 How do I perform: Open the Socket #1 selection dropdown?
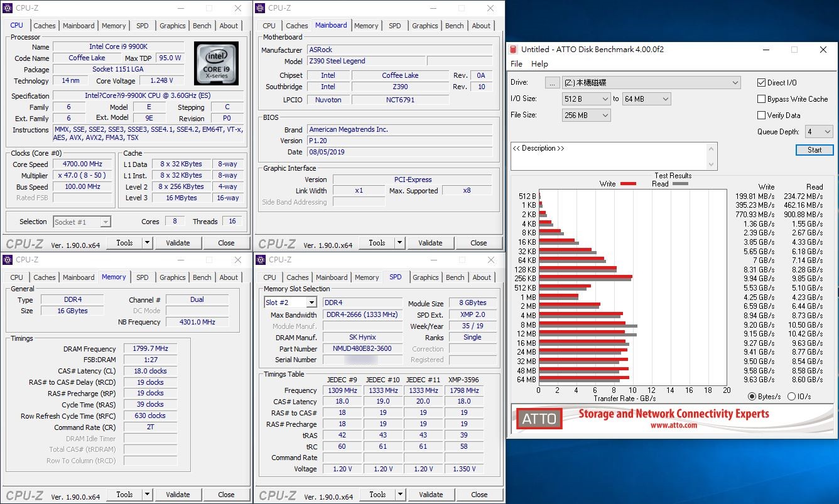pos(82,222)
